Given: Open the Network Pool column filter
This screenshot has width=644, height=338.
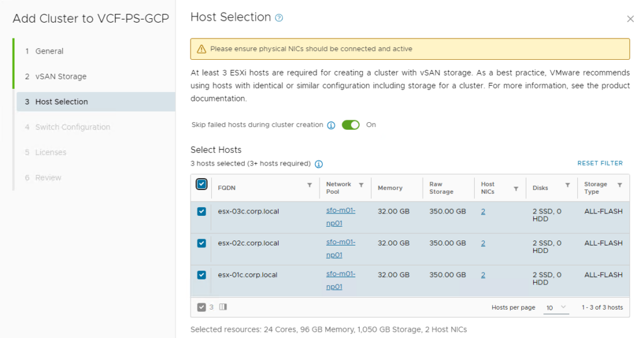Looking at the screenshot, I should pos(361,185).
